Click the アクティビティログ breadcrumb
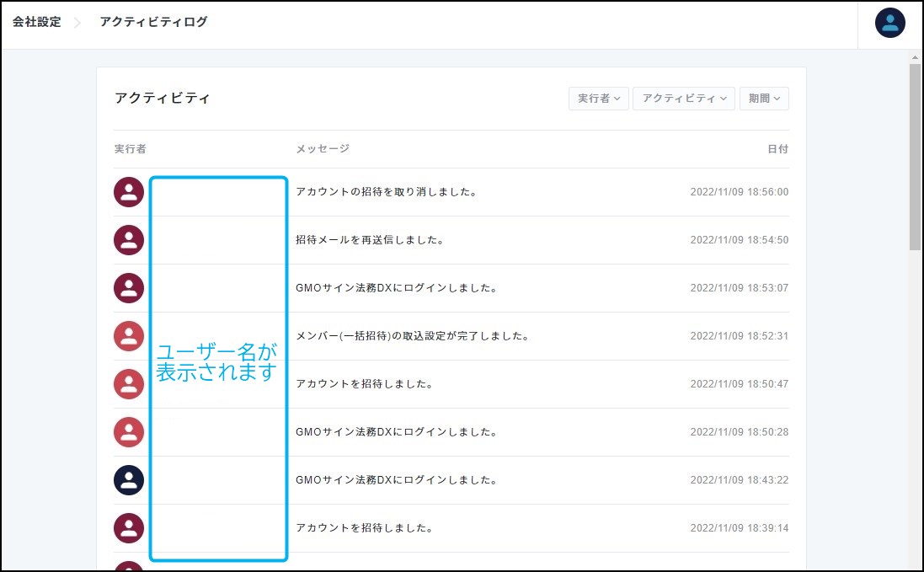The width and height of the screenshot is (924, 572). [154, 22]
